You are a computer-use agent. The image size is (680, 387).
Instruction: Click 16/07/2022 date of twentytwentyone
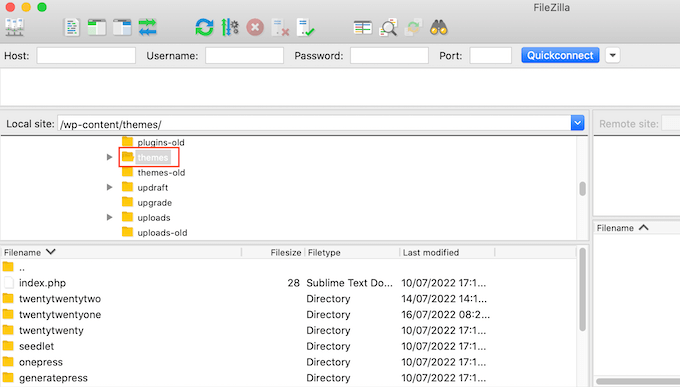445,315
